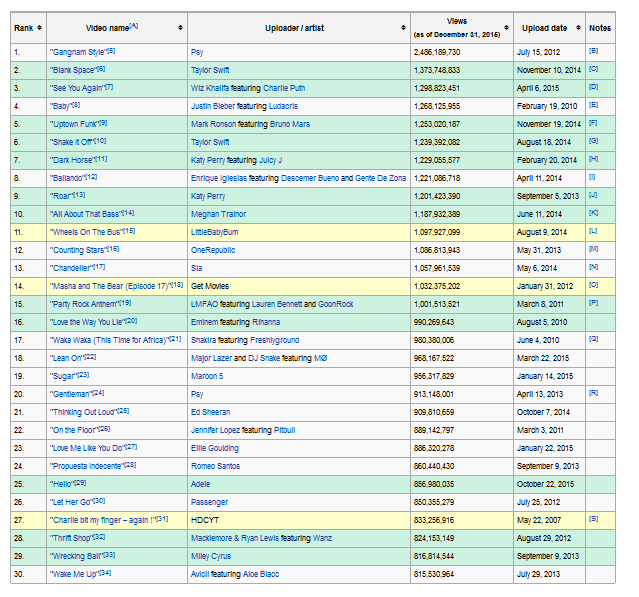The image size is (639, 597).
Task: Open note [B] in Gangnam Style row
Action: click(593, 51)
